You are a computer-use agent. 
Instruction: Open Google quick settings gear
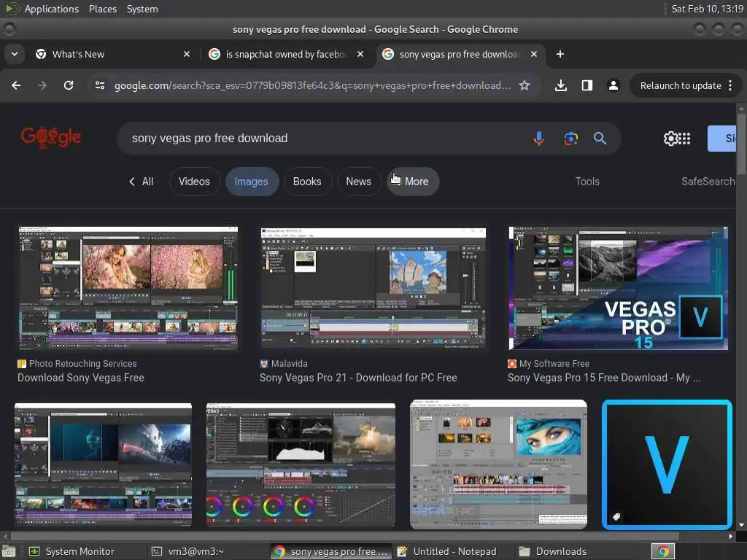670,139
